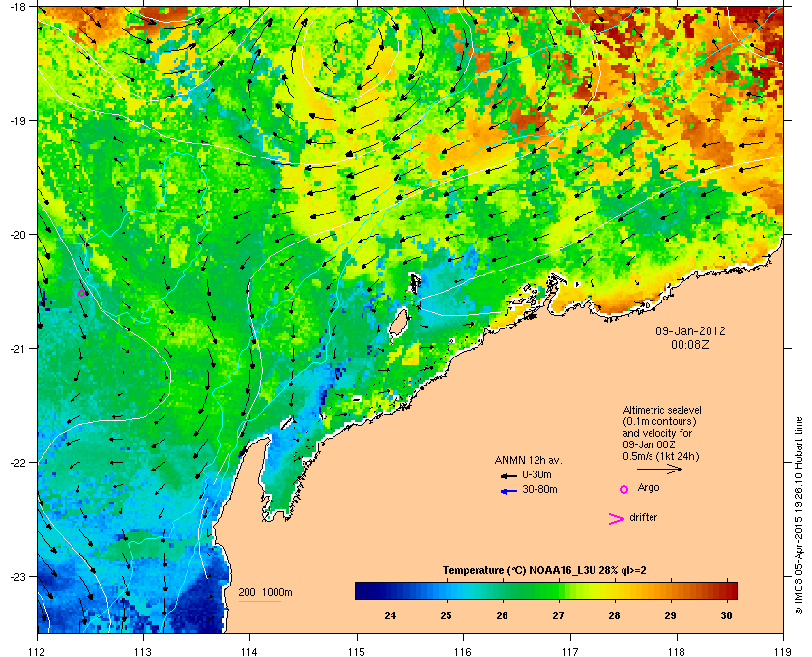This screenshot has width=812, height=657.
Task: Click the date text 09-Jan-2012
Action: [690, 331]
